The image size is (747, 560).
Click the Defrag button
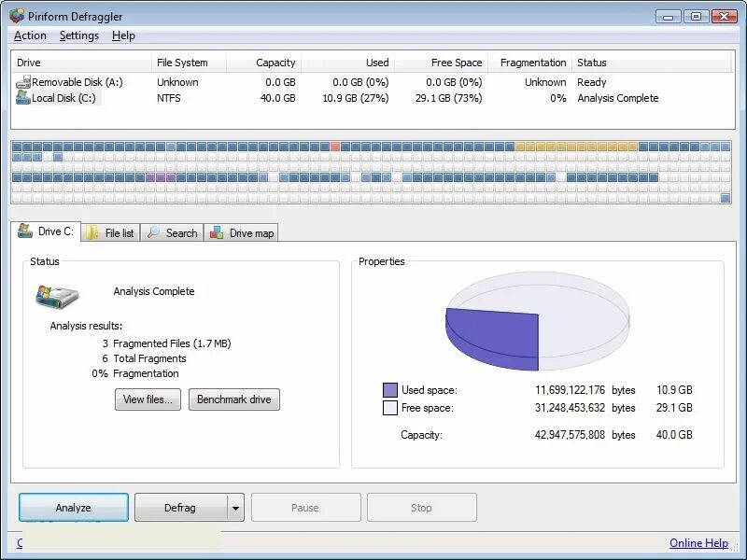coord(180,508)
